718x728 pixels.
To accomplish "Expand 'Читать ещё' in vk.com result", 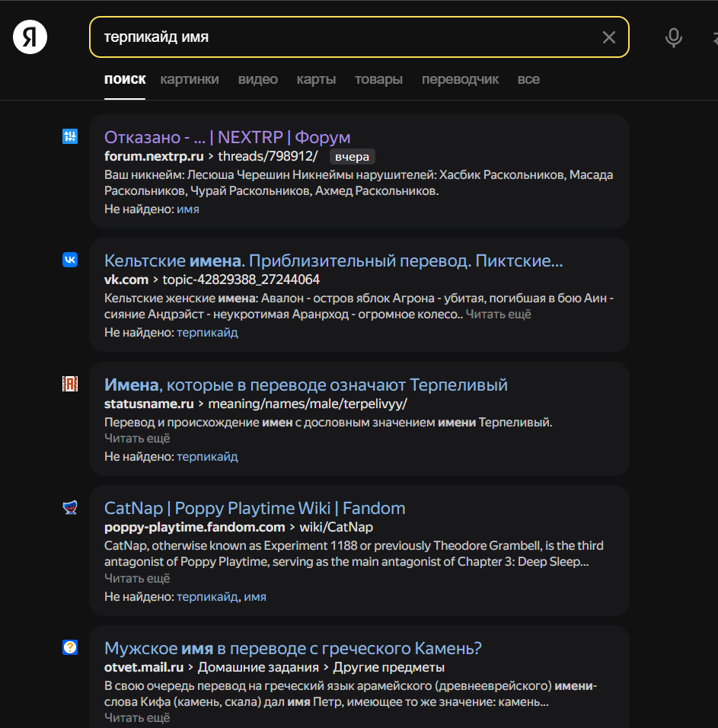I will (499, 315).
